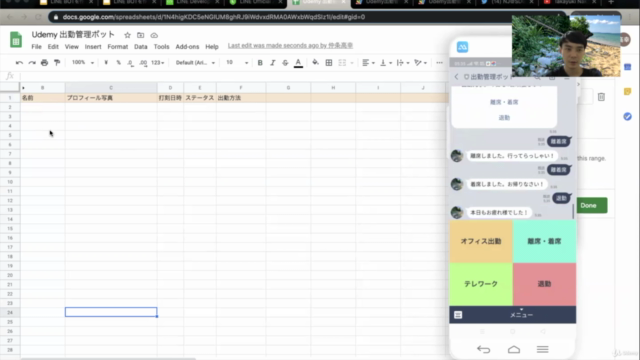Open the Edit menu
The image size is (640, 360).
pyautogui.click(x=53, y=47)
